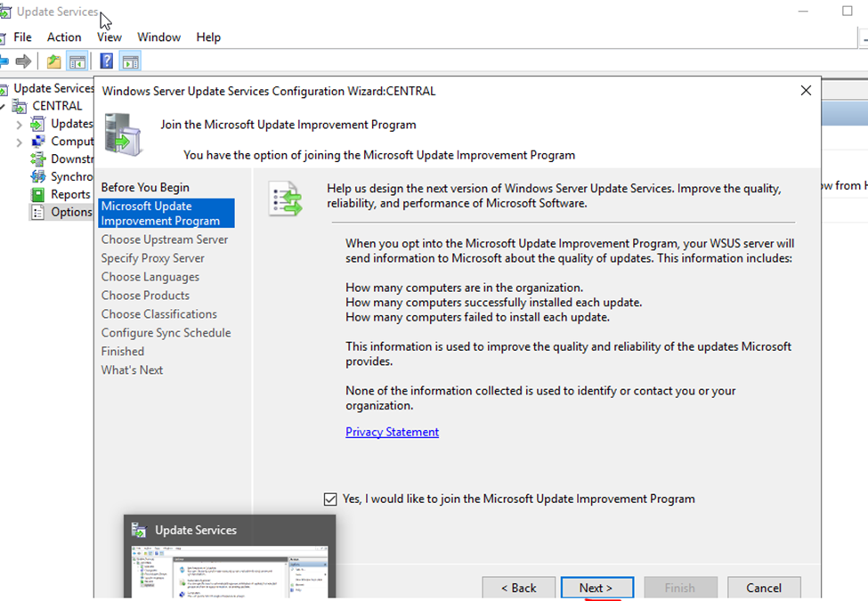Expand the Updates tree node
The image size is (868, 601).
(20, 124)
